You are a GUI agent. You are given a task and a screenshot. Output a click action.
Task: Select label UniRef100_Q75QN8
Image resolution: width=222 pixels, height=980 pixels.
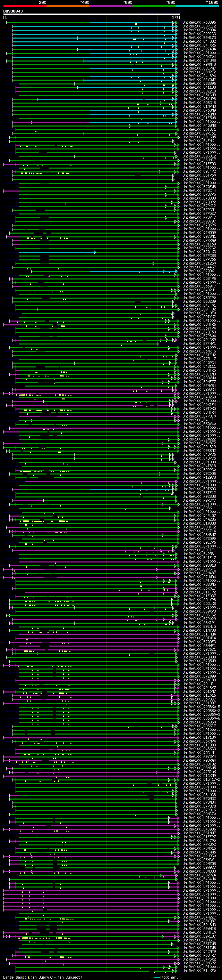click(199, 114)
